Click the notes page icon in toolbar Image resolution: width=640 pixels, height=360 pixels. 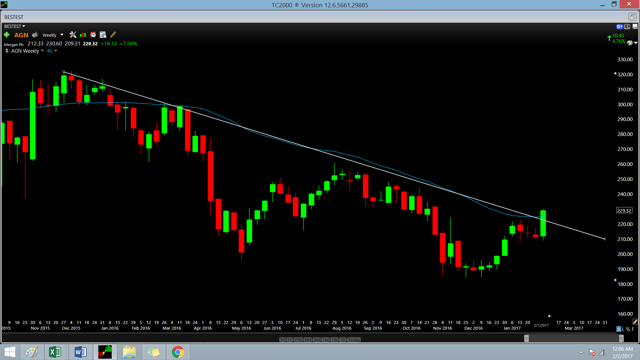click(x=103, y=35)
